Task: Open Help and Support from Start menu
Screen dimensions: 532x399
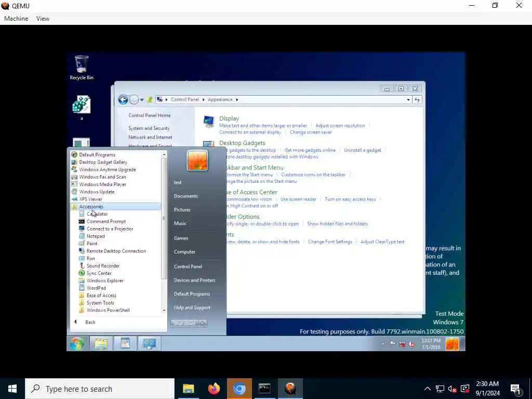Action: [192, 308]
